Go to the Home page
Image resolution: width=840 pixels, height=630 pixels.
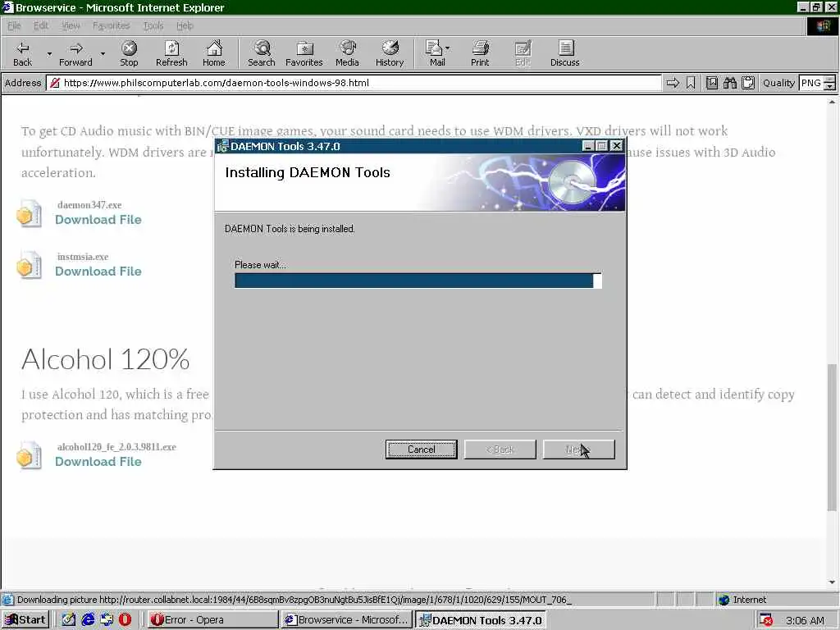214,53
